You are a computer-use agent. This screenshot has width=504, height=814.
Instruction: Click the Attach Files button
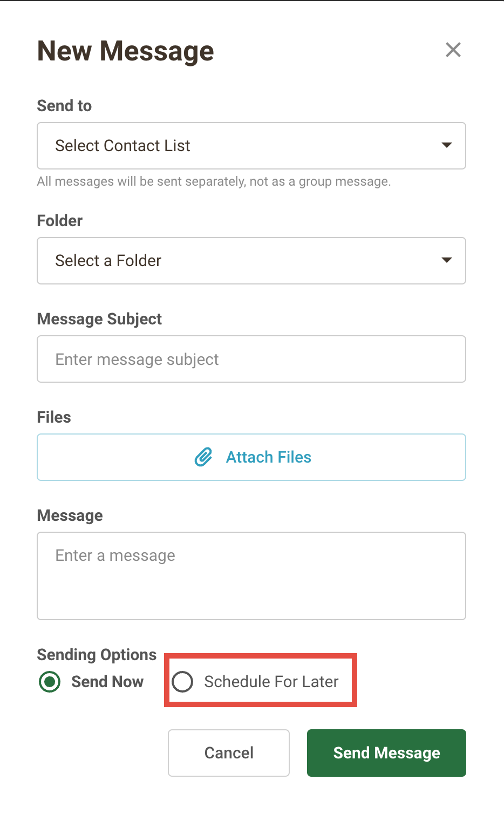pos(251,457)
